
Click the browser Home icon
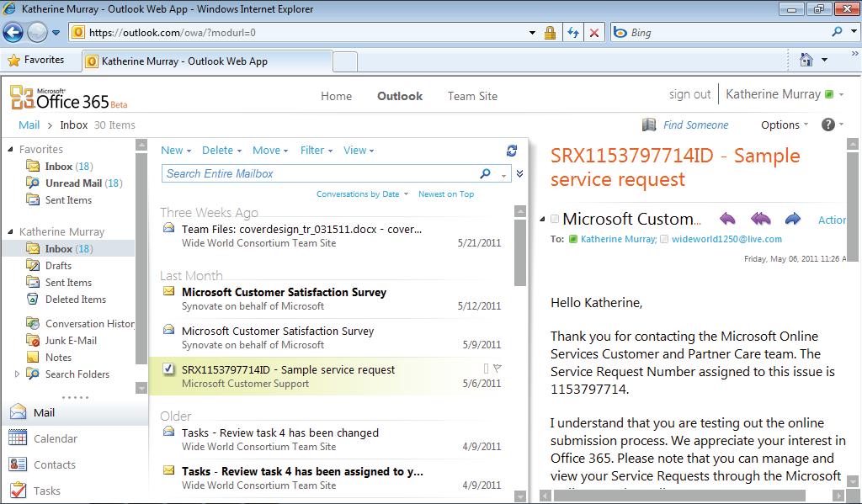[806, 60]
